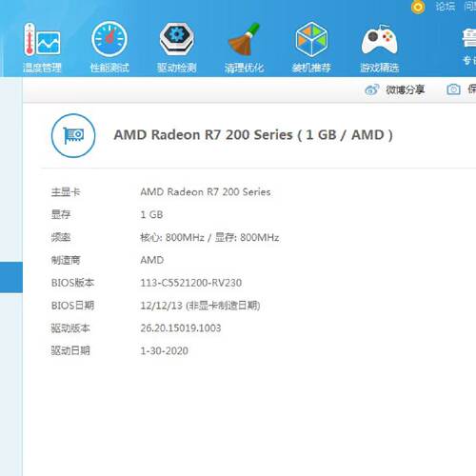Image resolution: width=476 pixels, height=476 pixels.
Task: Click BIOS date 12/12/13 value
Action: [200, 306]
